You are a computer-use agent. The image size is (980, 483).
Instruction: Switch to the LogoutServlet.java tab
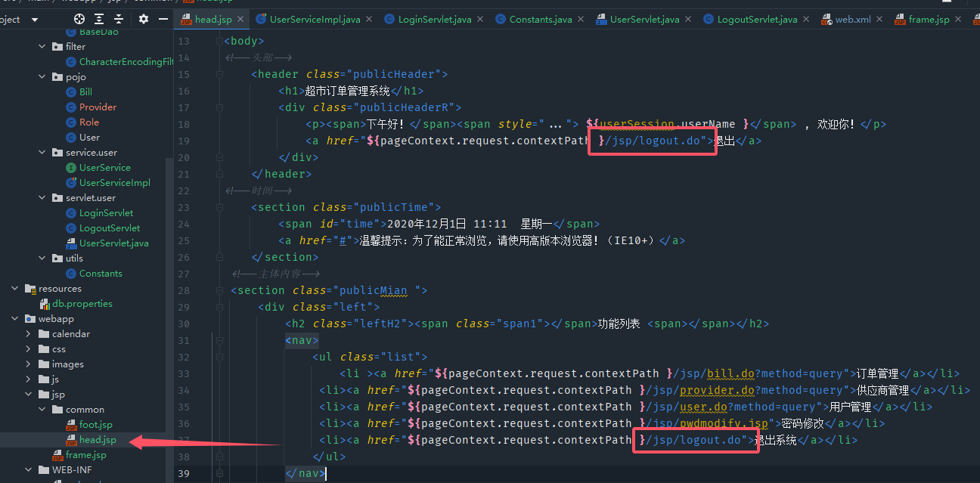[757, 20]
